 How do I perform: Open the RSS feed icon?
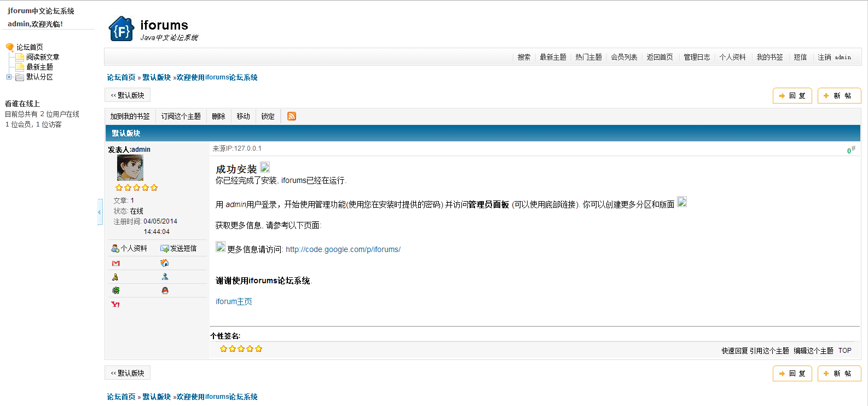coord(292,116)
